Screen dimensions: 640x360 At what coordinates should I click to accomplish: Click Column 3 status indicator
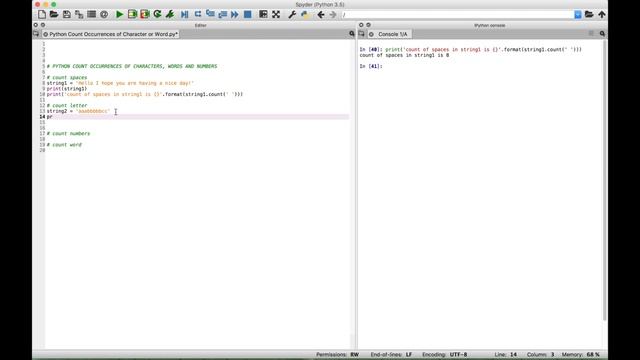tap(540, 355)
